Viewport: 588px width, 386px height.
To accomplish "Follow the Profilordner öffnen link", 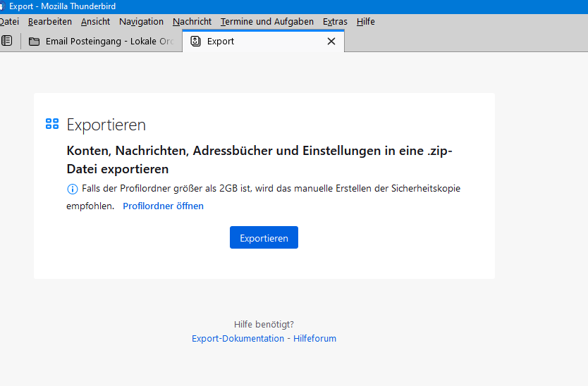I will pos(163,206).
